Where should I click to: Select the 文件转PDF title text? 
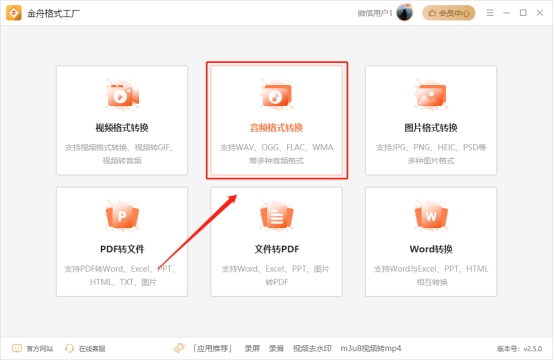pos(277,249)
